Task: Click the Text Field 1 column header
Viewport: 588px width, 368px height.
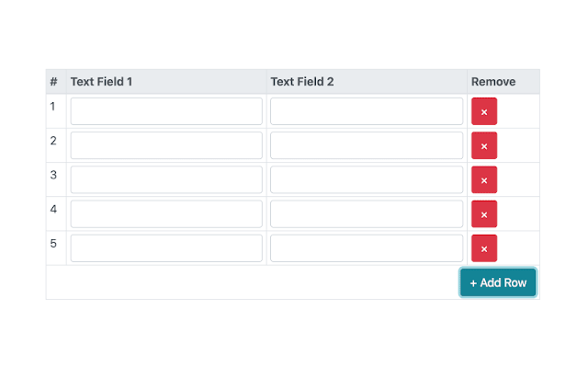Action: point(102,82)
